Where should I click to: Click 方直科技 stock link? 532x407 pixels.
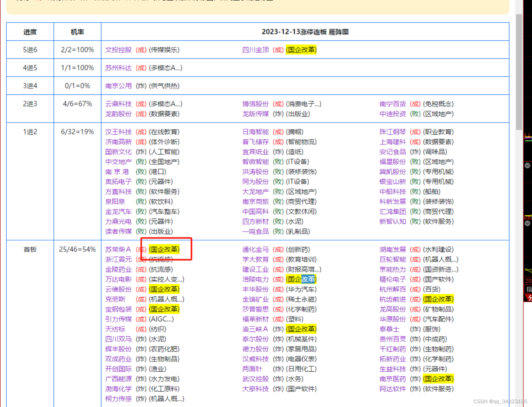point(118,191)
